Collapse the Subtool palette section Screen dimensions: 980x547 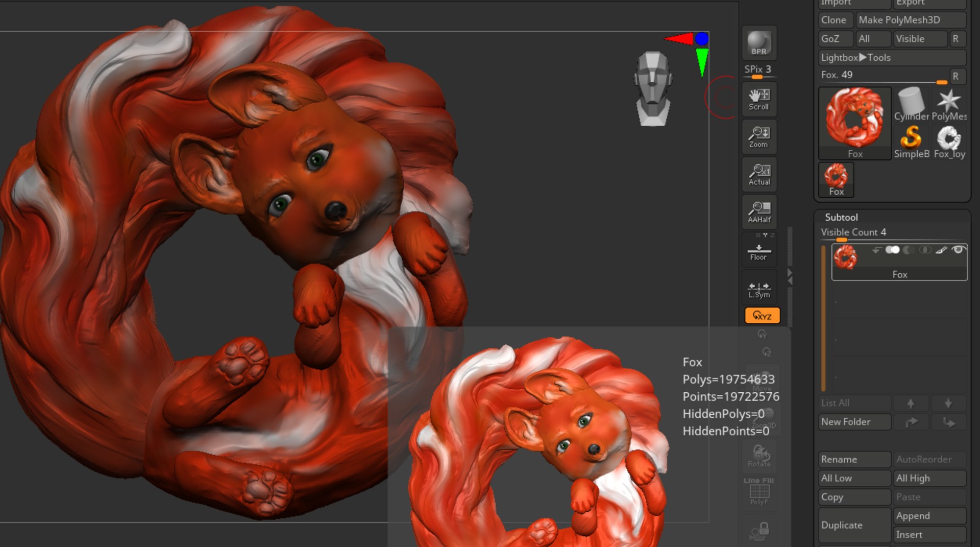pyautogui.click(x=841, y=217)
